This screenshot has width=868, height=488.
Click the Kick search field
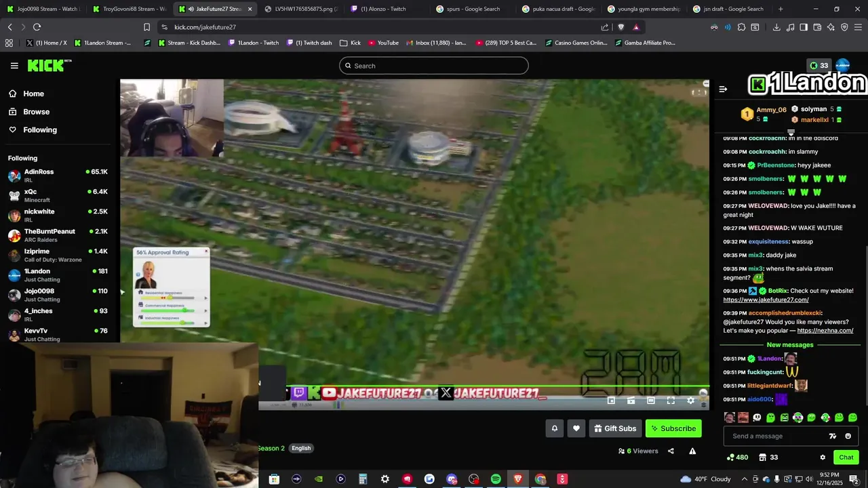[x=434, y=66]
